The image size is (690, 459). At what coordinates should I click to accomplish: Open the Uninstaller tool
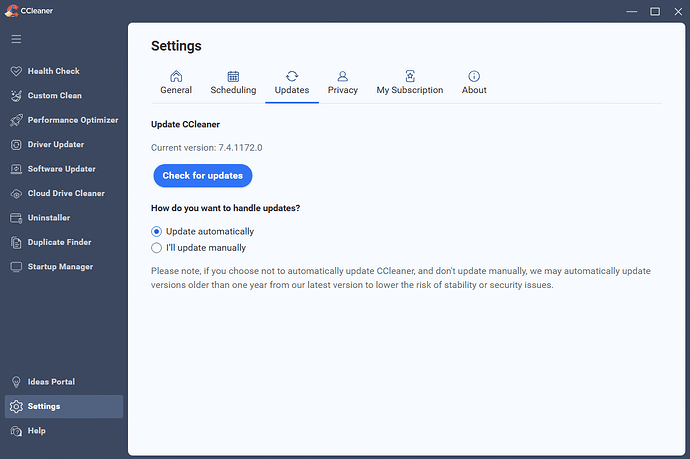[48, 218]
